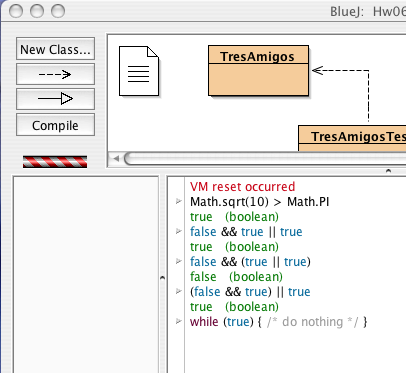Click the class diagram scroll-left arrow

pyautogui.click(x=116, y=158)
